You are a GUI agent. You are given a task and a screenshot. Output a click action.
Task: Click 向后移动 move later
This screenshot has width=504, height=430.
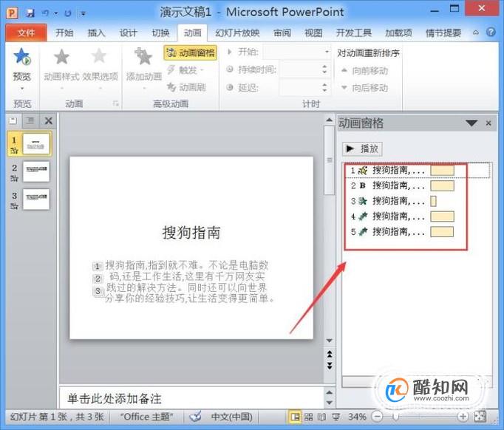(x=364, y=87)
